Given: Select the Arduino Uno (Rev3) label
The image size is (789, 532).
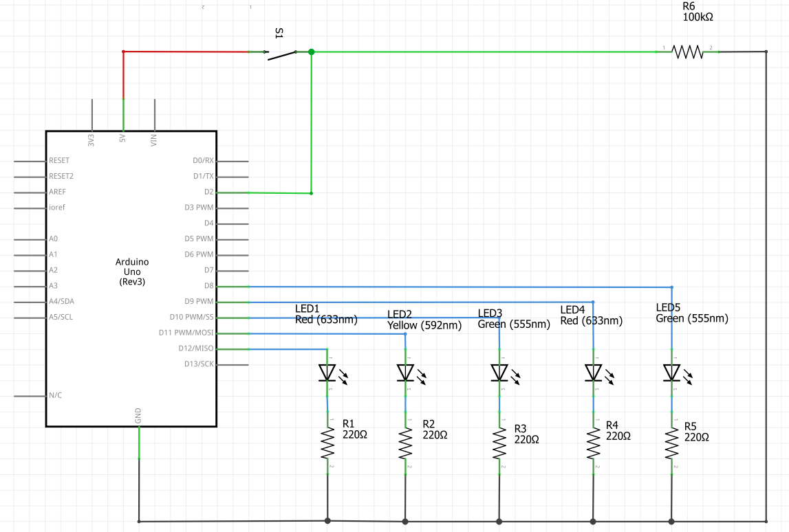Looking at the screenshot, I should (132, 271).
